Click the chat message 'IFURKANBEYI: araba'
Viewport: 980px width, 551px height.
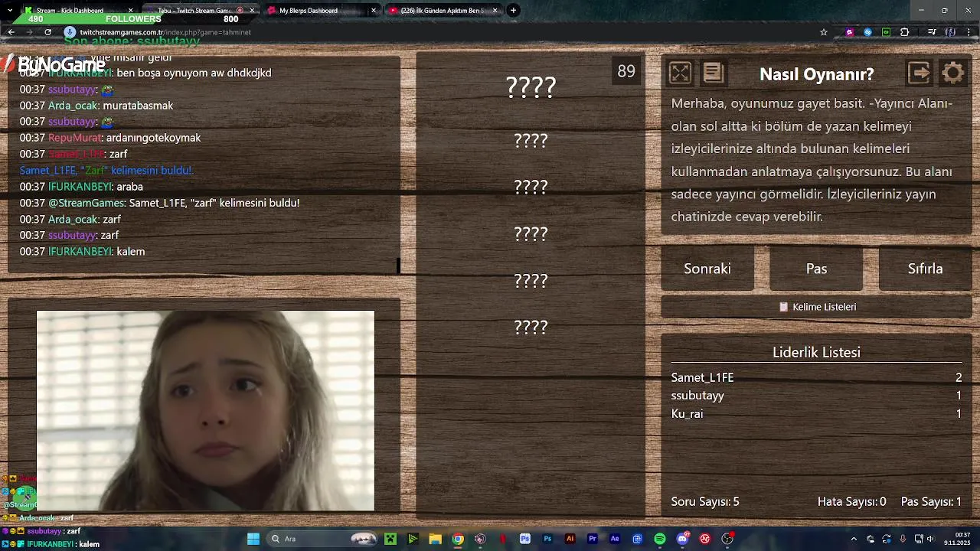point(81,187)
